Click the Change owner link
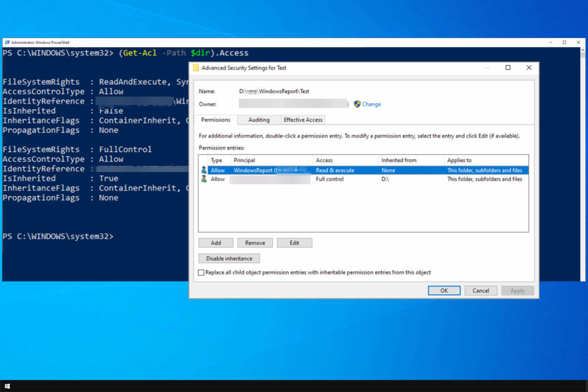The height and width of the screenshot is (392, 588). [x=371, y=104]
